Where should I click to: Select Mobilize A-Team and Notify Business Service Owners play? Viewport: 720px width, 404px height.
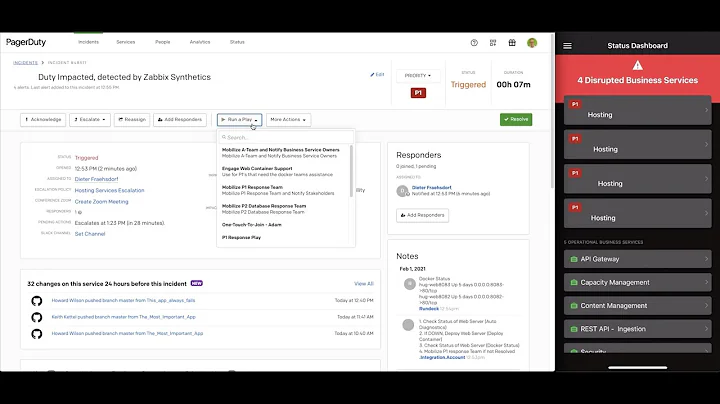click(x=283, y=153)
